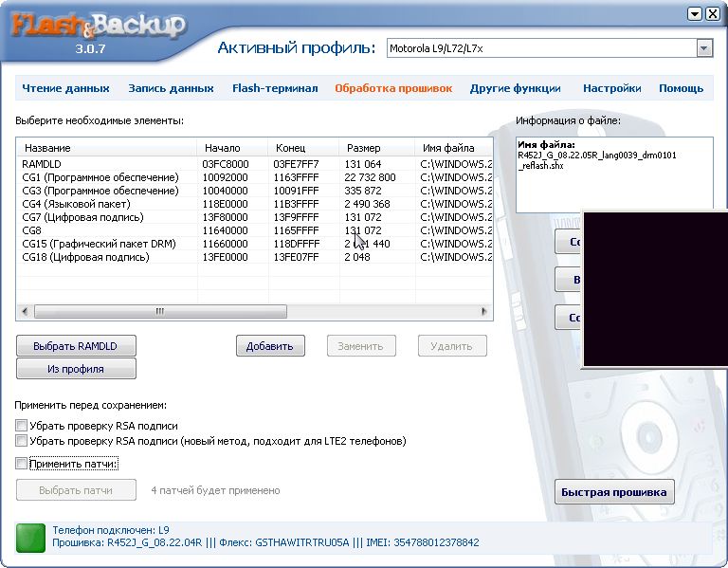Click the size value 2 490 368

click(367, 204)
